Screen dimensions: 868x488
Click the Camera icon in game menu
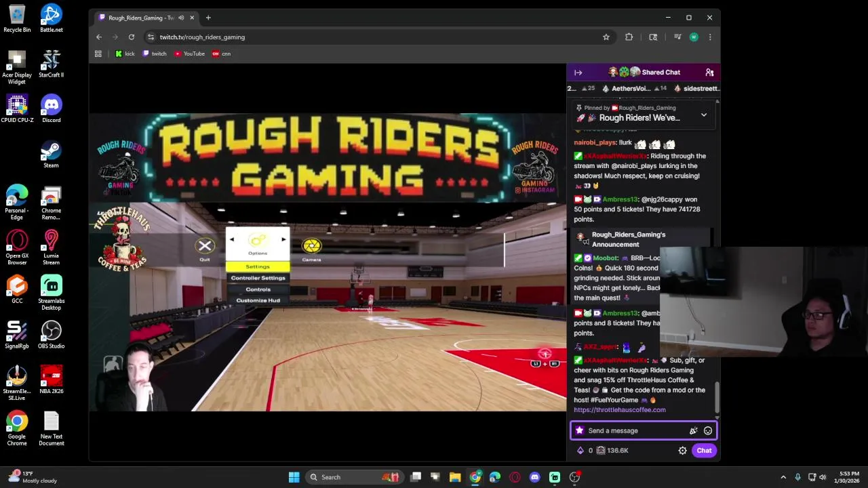(x=311, y=246)
